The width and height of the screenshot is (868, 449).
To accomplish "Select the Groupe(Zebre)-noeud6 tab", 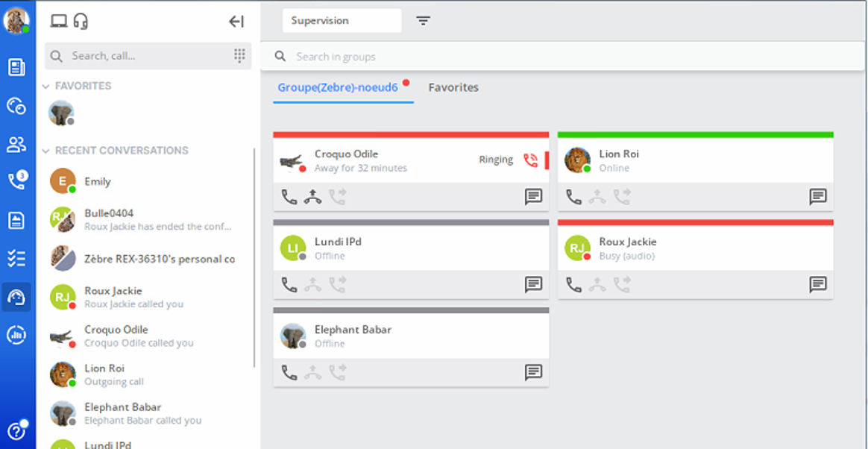I will coord(338,87).
